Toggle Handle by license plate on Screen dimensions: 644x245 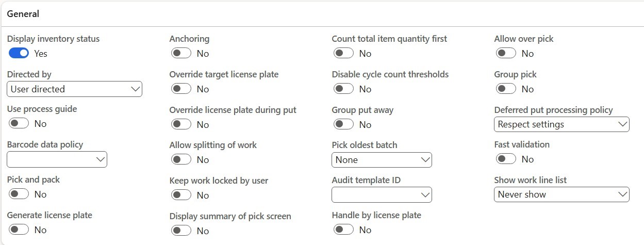pyautogui.click(x=343, y=230)
